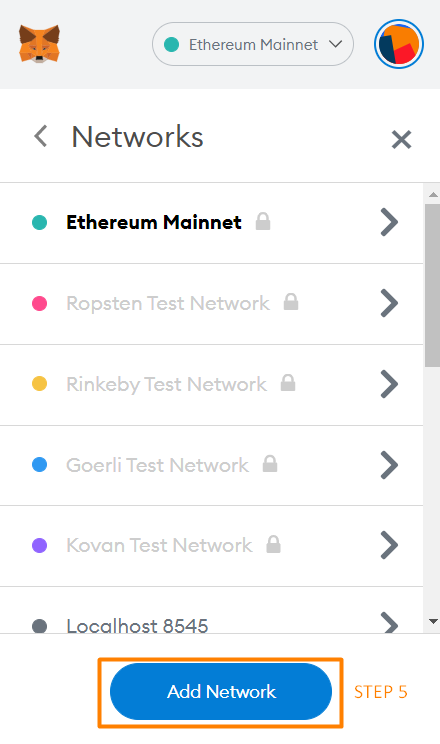
Task: Expand Ropsten Test Network details chevron
Action: click(x=389, y=303)
